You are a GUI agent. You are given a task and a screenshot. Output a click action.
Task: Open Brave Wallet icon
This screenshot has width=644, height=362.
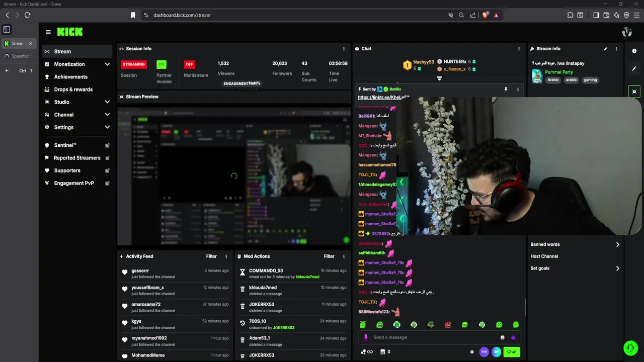pos(606,15)
